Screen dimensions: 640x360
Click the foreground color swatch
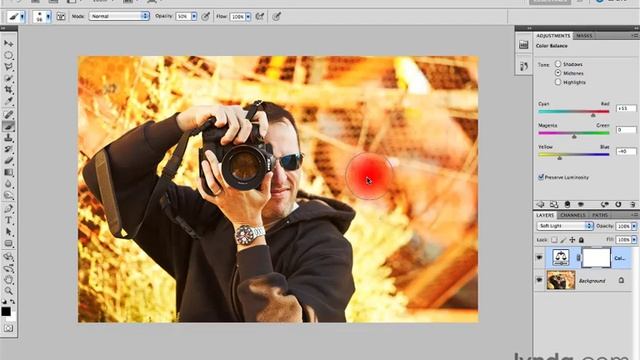(x=5, y=311)
